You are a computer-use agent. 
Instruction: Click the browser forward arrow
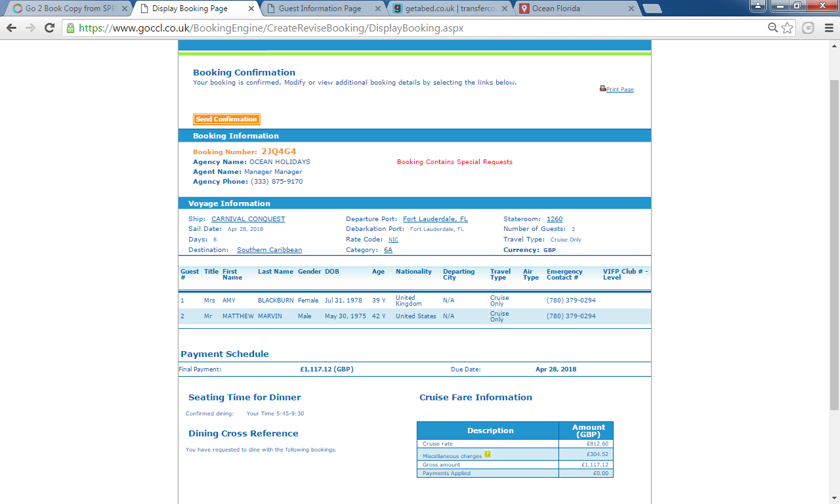pos(30,28)
